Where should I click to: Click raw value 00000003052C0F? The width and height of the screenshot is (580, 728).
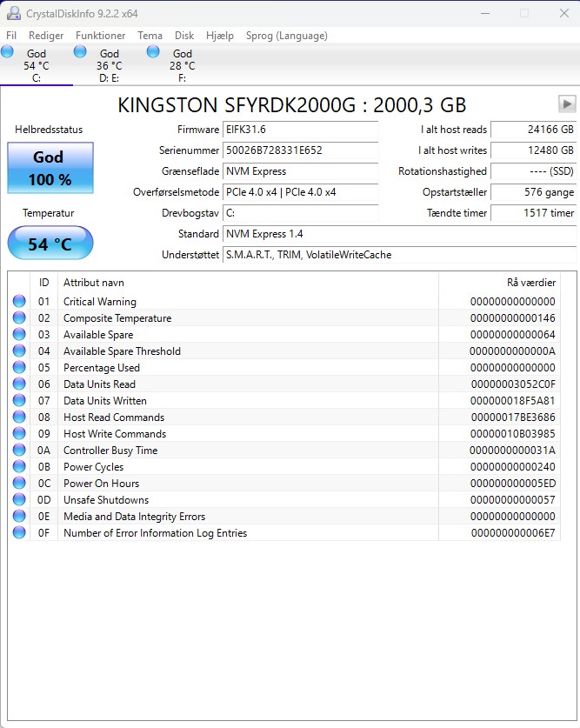pyautogui.click(x=513, y=384)
